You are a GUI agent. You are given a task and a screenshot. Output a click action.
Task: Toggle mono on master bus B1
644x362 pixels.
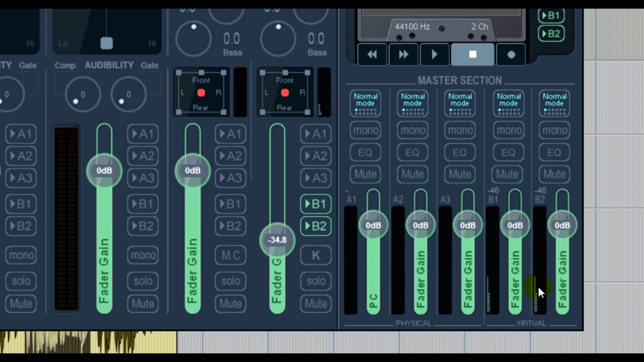coord(509,131)
